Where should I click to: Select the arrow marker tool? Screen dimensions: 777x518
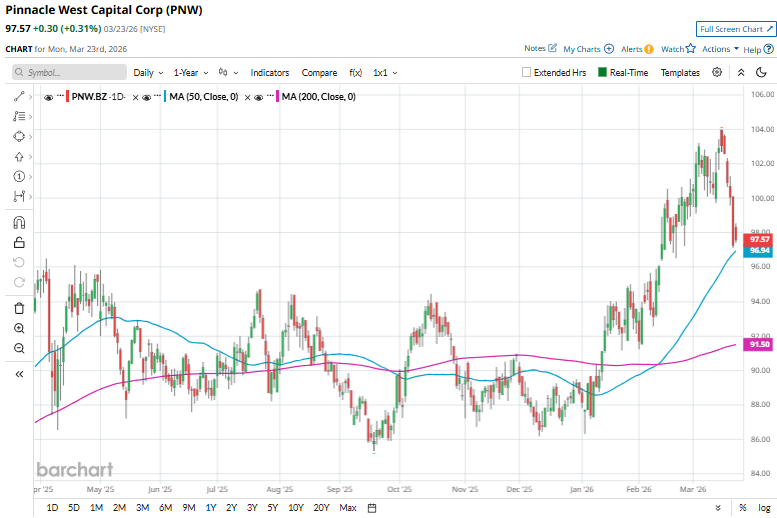(19, 157)
